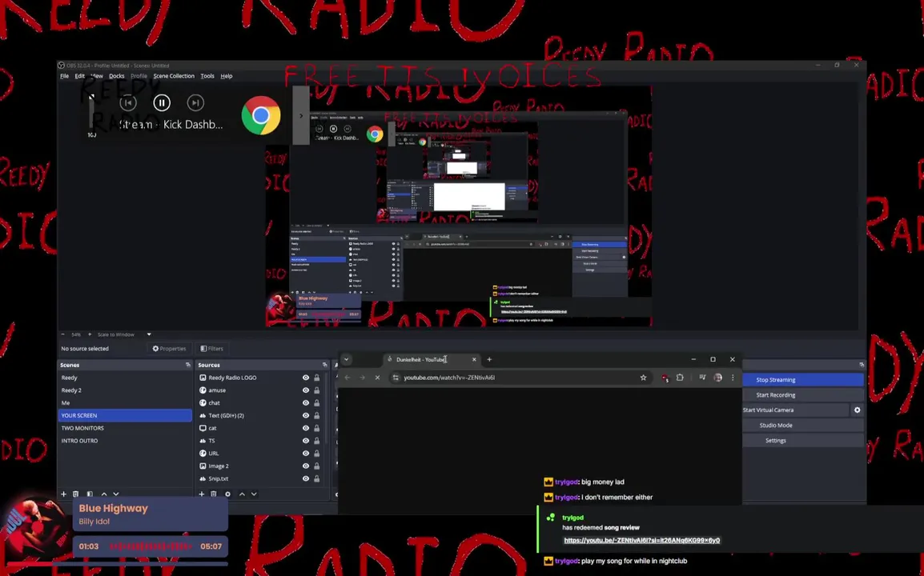Open source Properties button

(x=169, y=349)
